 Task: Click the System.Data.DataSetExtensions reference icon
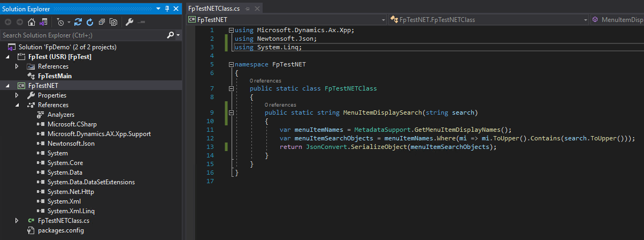click(x=41, y=182)
